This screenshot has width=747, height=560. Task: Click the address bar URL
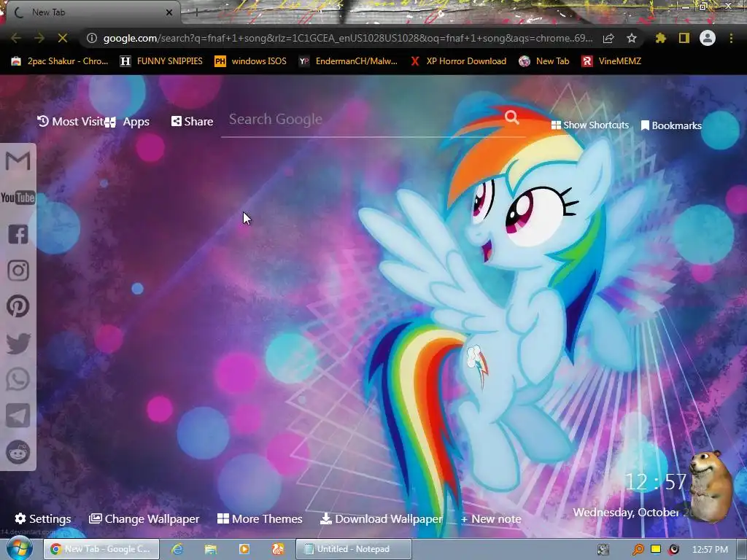(348, 38)
